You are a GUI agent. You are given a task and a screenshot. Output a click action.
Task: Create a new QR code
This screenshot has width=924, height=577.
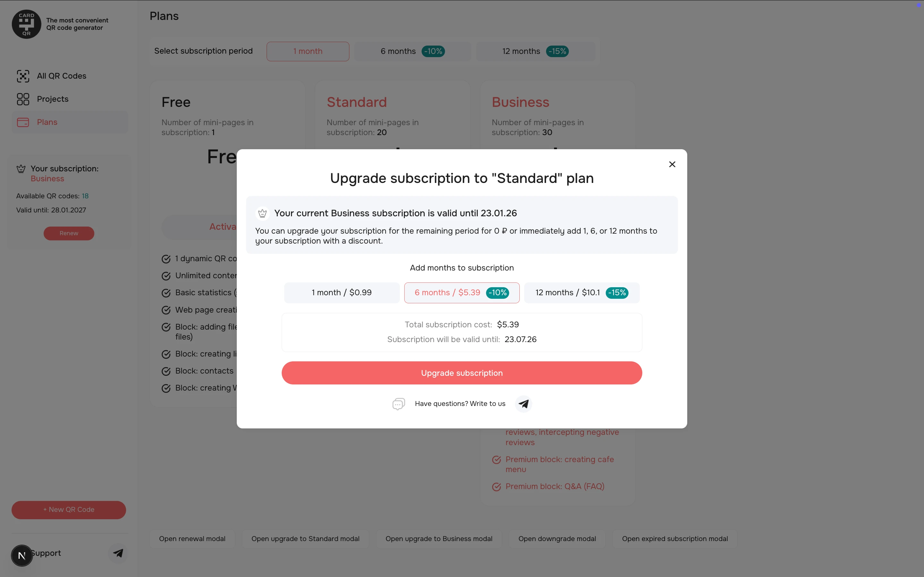tap(69, 510)
